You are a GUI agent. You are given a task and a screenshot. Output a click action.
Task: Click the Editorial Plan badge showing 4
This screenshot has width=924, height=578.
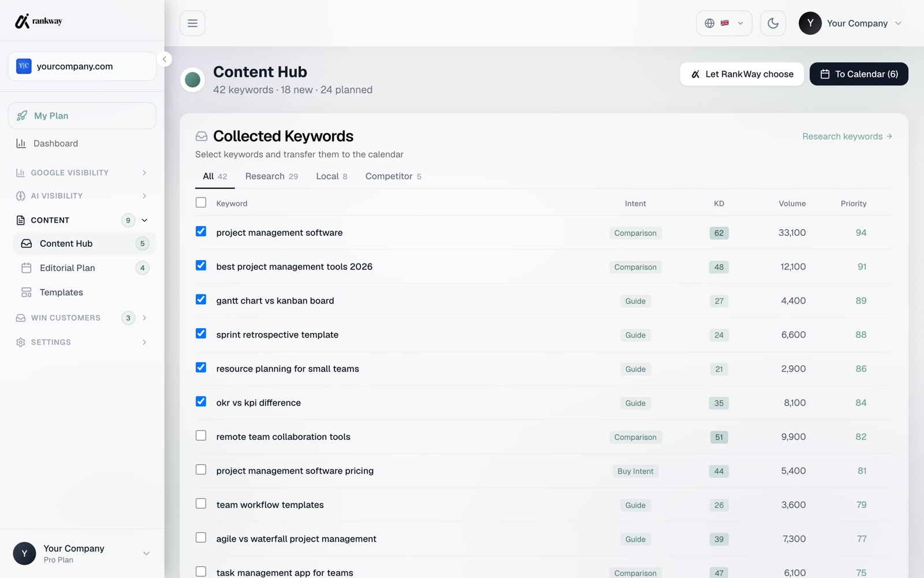coord(142,268)
